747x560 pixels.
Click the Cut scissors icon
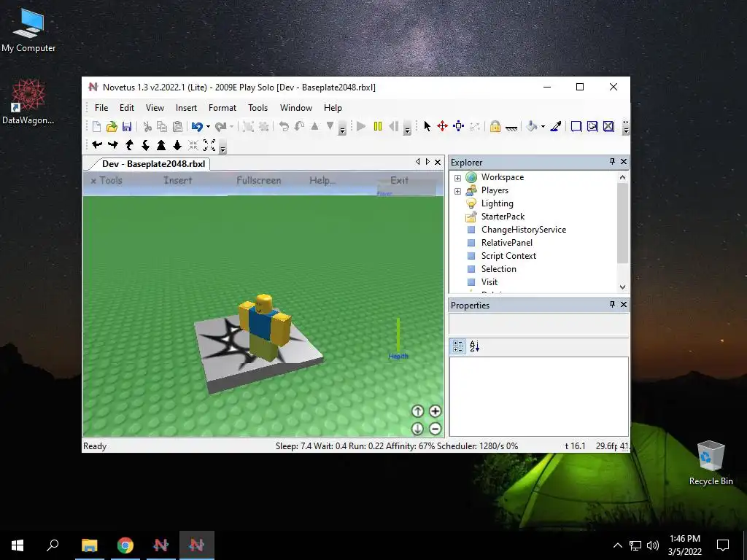click(147, 127)
